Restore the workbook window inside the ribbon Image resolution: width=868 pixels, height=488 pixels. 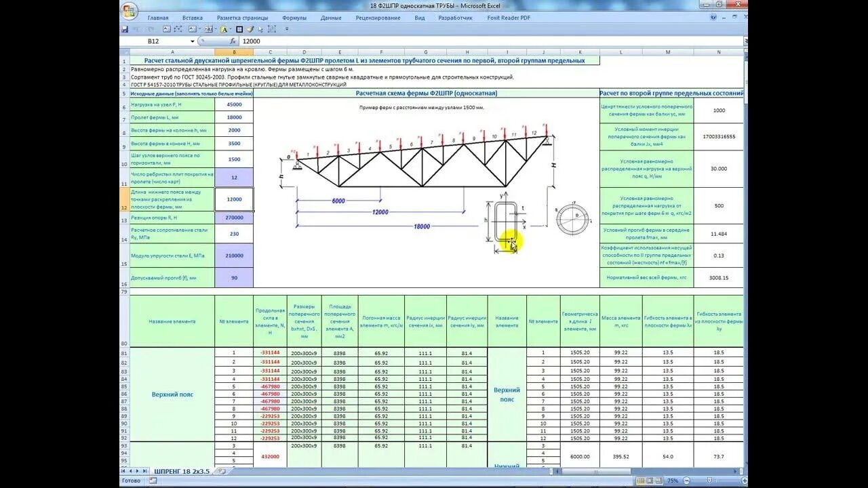pyautogui.click(x=733, y=18)
